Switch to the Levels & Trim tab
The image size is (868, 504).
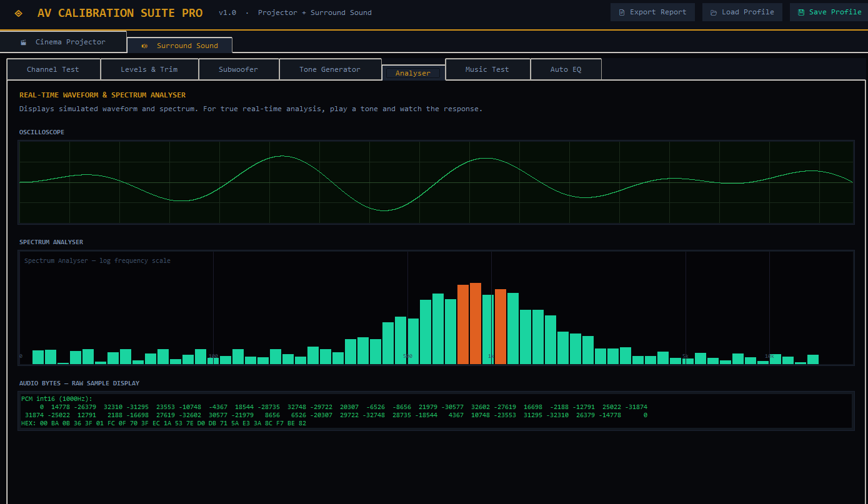click(x=149, y=69)
